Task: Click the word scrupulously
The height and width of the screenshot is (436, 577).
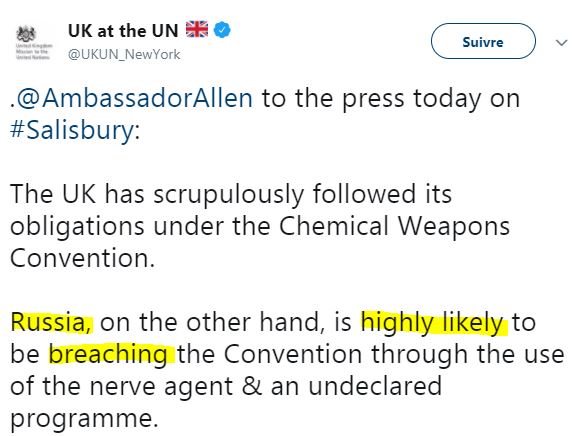Action: tap(229, 195)
